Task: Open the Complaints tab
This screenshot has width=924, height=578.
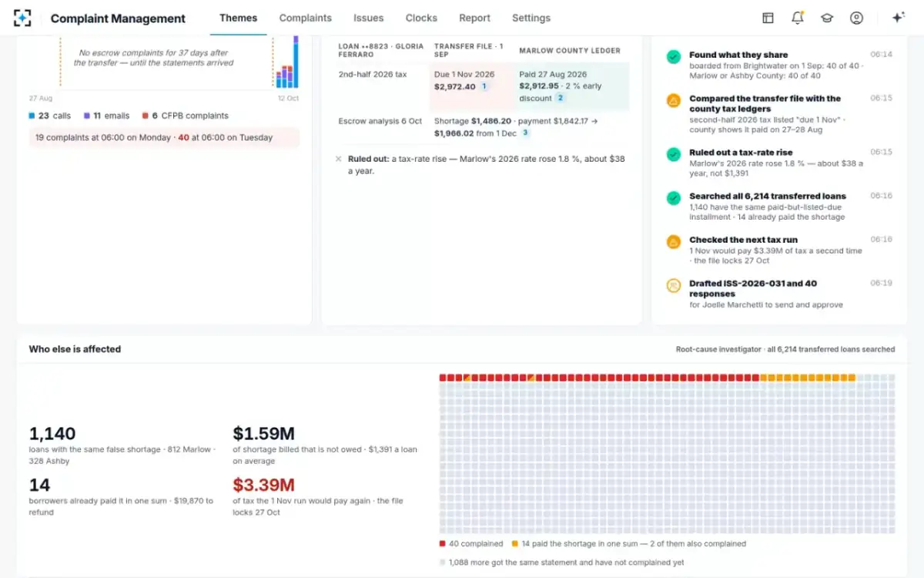Action: pyautogui.click(x=306, y=18)
